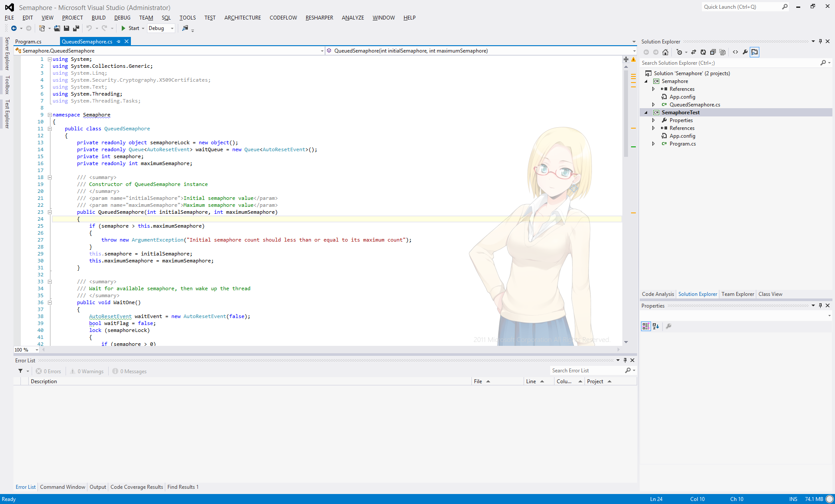The width and height of the screenshot is (835, 504).
Task: Collapse the QueuedSemaphore class at line 11
Action: (x=50, y=129)
